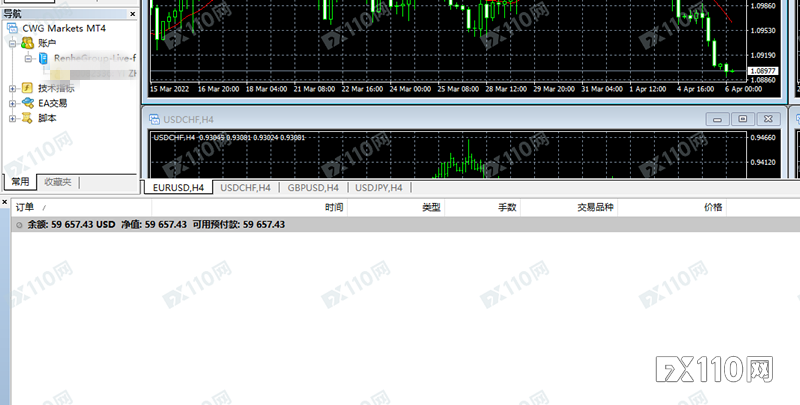This screenshot has width=800, height=405.
Task: Expand the EA交易 tree node
Action: 13,103
